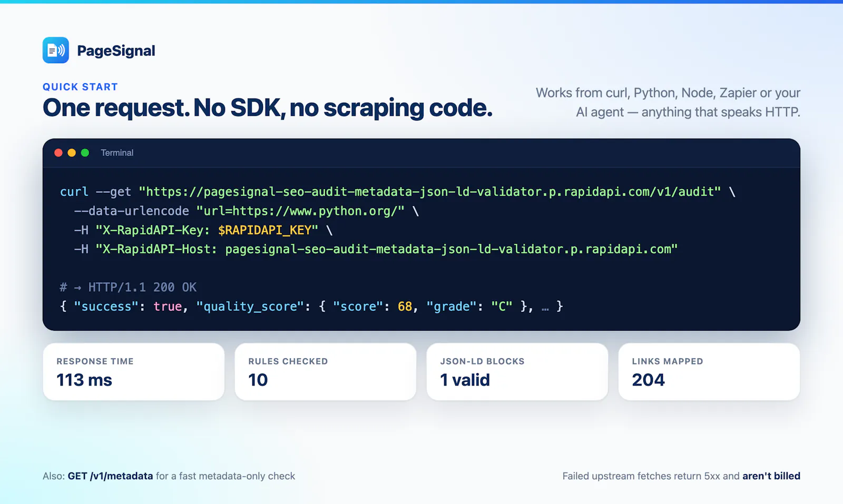
Task: Click the 'One request. No SDK' headline
Action: click(x=268, y=108)
